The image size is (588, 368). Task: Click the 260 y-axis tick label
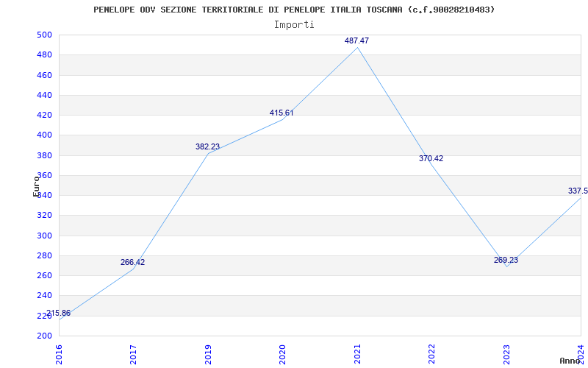pos(44,275)
